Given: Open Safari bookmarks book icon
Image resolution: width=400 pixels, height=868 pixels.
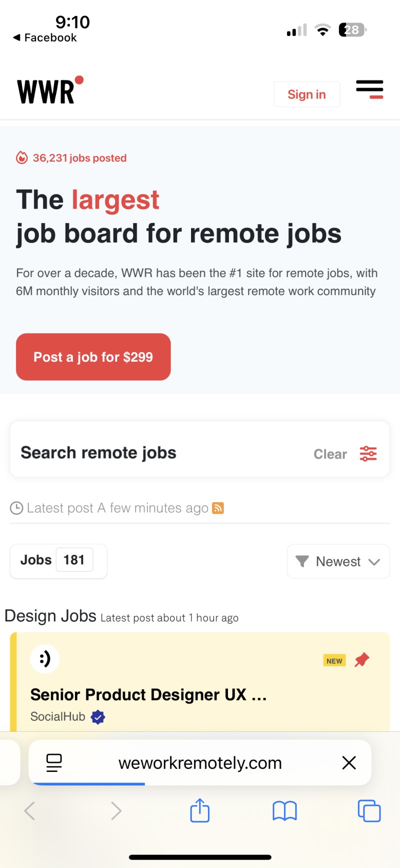Looking at the screenshot, I should pyautogui.click(x=284, y=811).
